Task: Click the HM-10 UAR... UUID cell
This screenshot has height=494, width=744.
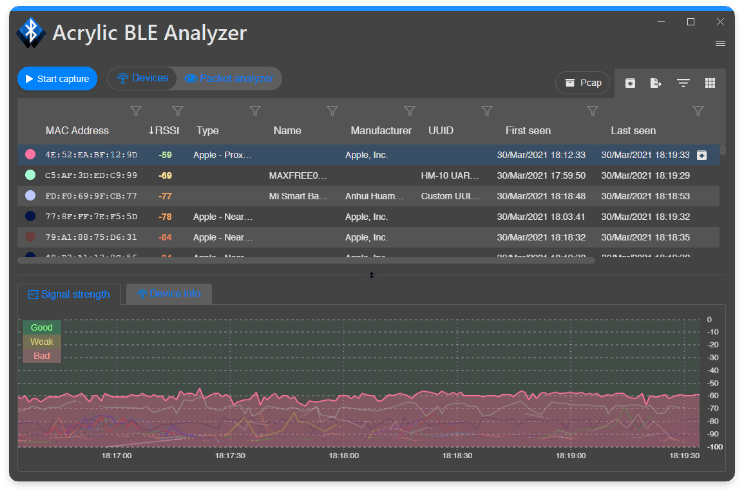Action: coord(450,176)
